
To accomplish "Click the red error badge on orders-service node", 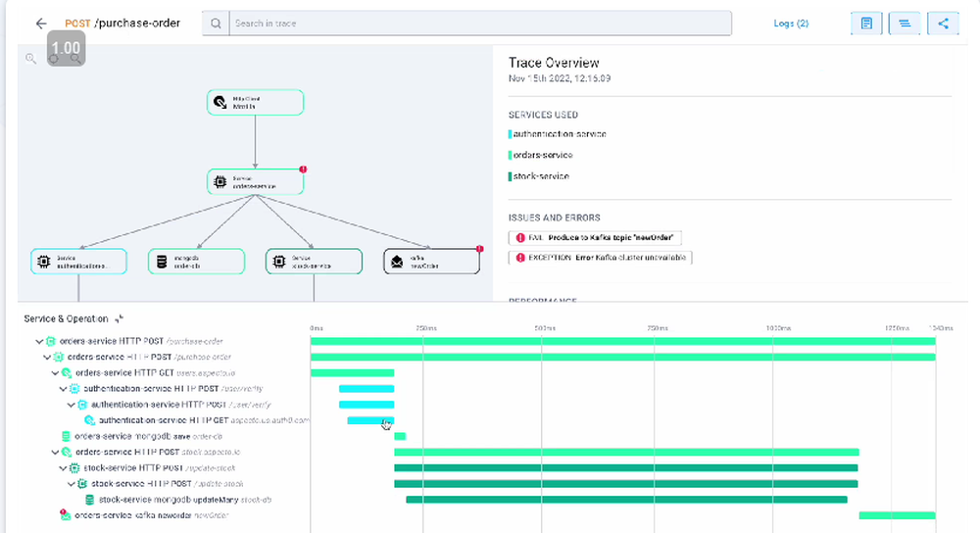I will tap(303, 170).
